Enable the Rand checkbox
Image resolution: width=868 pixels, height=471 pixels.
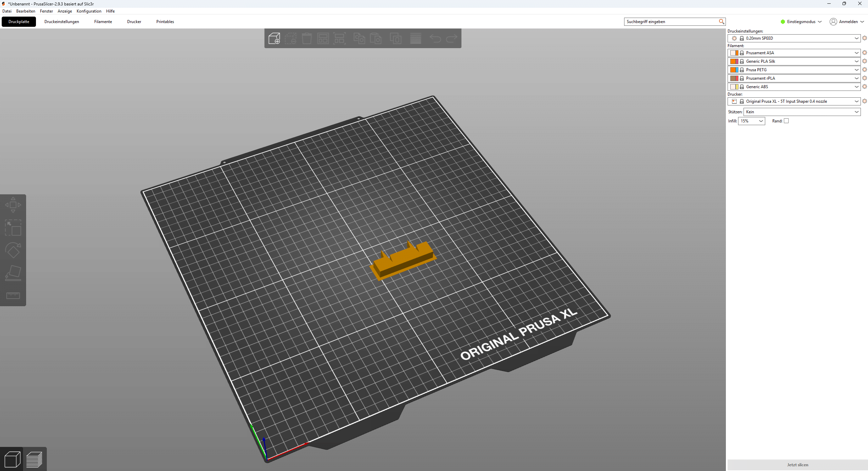786,121
